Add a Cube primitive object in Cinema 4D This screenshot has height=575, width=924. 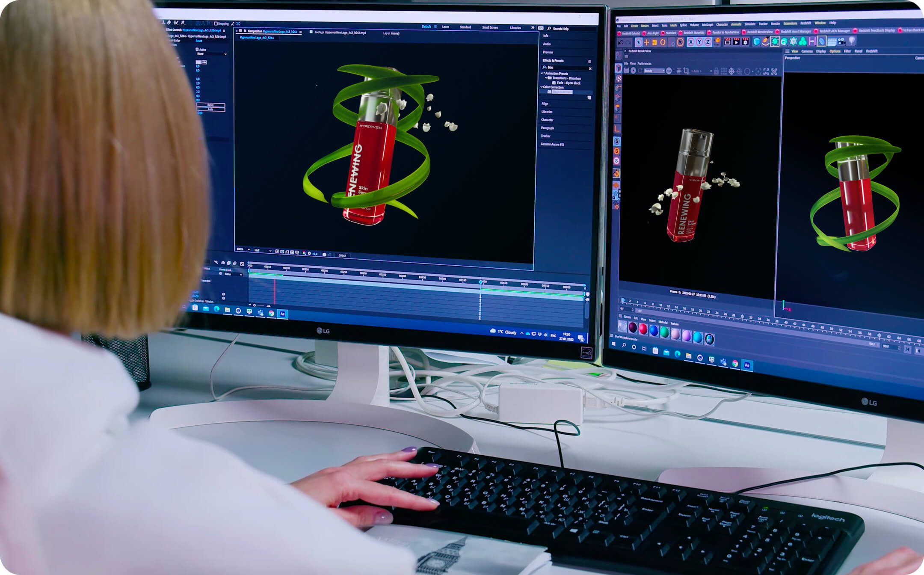(x=757, y=41)
